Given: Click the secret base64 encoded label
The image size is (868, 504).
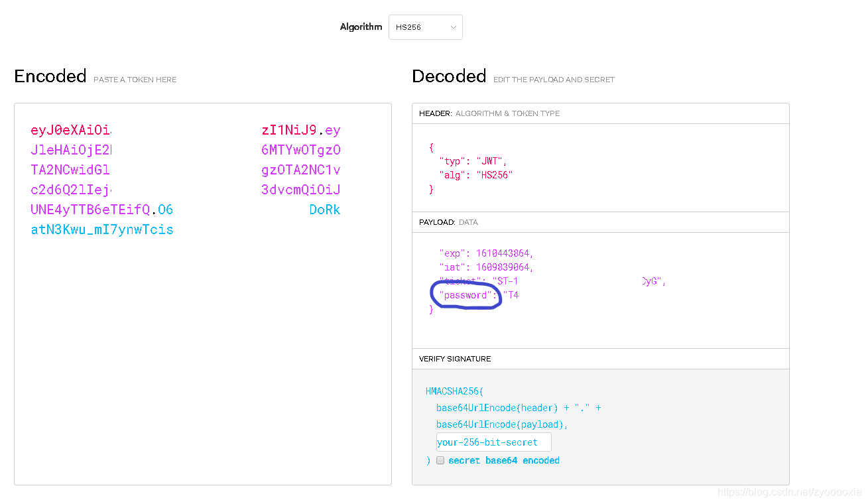Looking at the screenshot, I should (x=504, y=460).
